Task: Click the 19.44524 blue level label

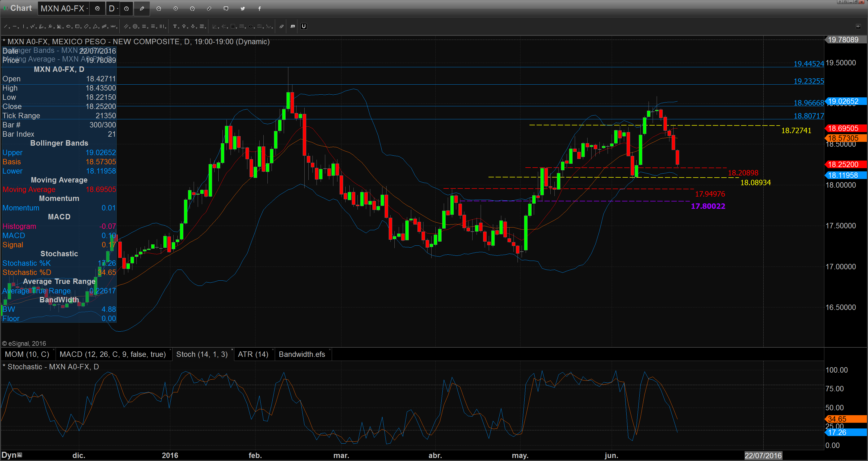Action: (809, 64)
